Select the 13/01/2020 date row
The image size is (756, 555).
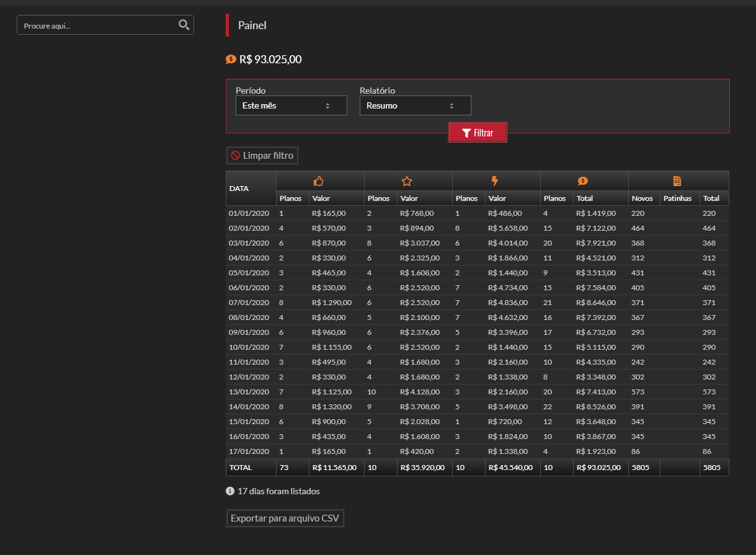coord(249,392)
